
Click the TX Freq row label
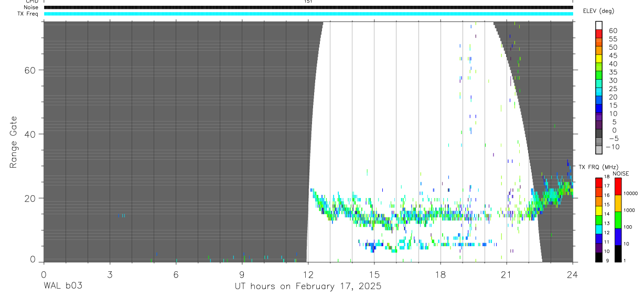point(28,14)
